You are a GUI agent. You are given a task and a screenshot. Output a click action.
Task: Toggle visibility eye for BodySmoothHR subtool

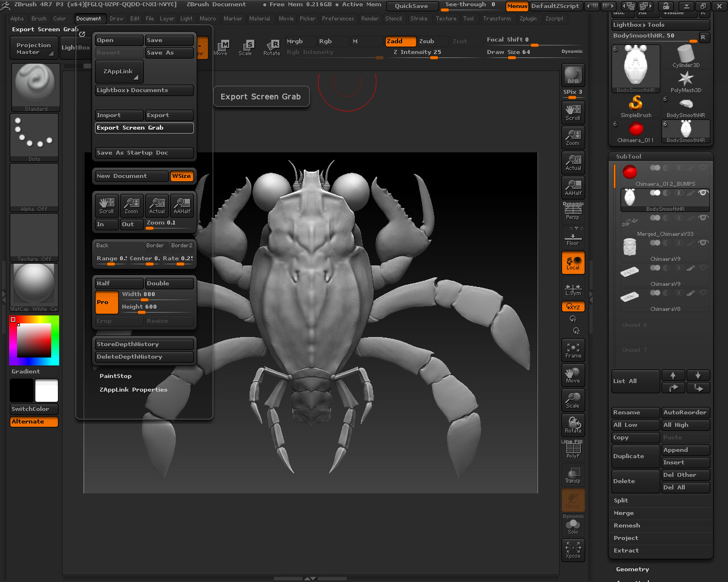click(703, 193)
